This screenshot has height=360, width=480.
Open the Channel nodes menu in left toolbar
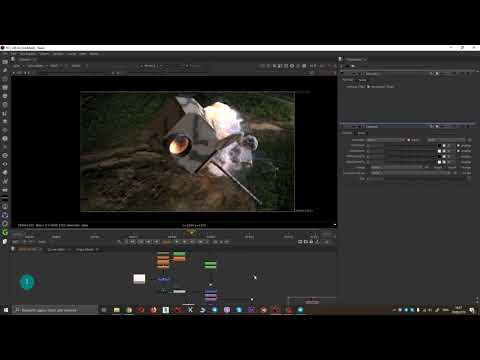5,87
